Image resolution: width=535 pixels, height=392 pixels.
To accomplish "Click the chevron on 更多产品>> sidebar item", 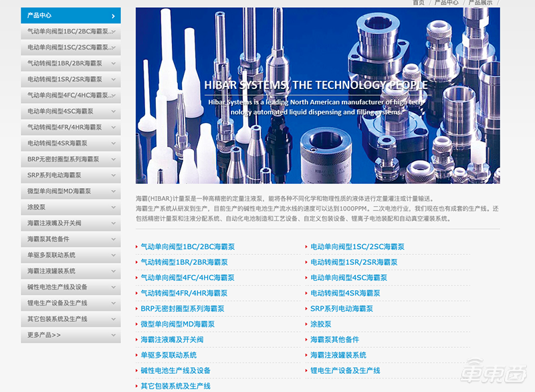I will tap(114, 335).
